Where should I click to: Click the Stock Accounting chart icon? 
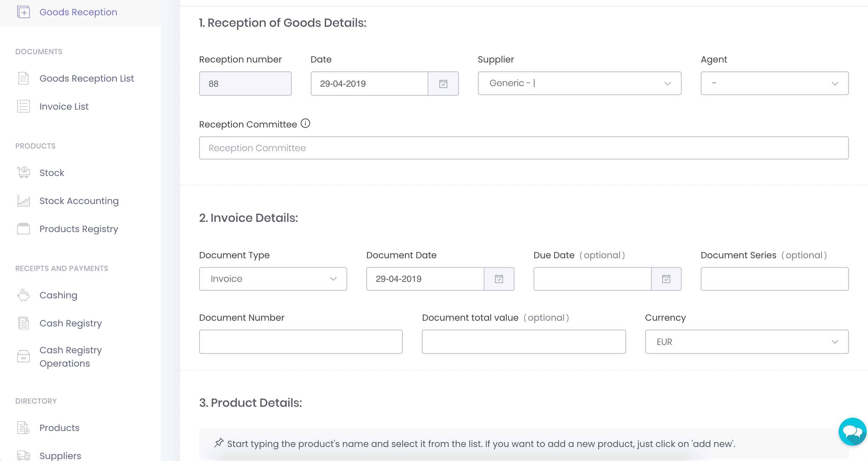[24, 201]
